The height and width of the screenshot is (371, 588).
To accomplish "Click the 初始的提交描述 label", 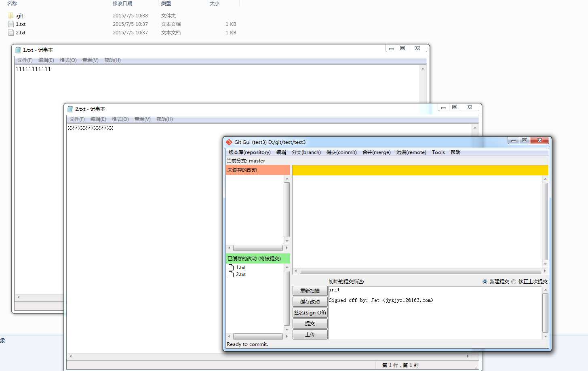I will tap(346, 282).
